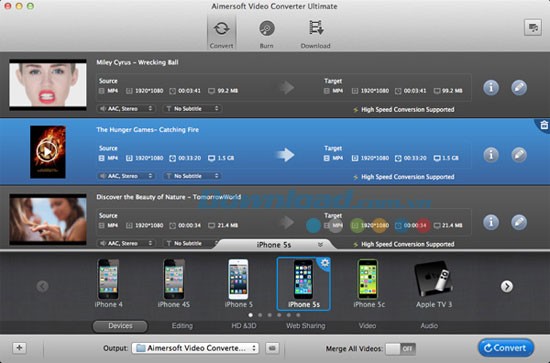Jump to the second page dot of devices
The width and height of the screenshot is (550, 363).
coord(260,315)
